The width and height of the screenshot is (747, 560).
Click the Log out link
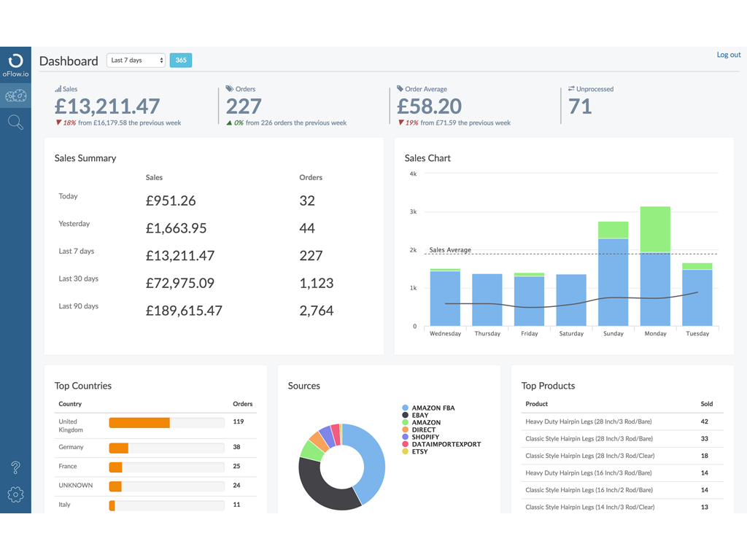[728, 55]
